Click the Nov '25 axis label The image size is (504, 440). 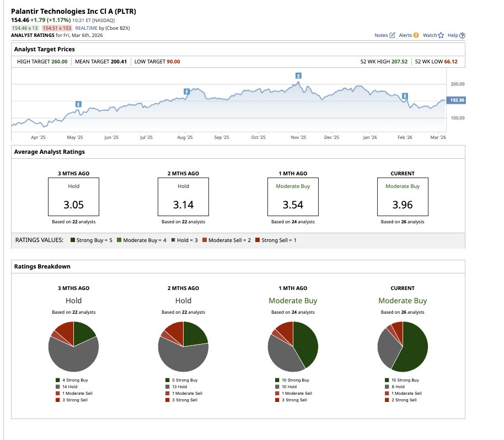[x=298, y=137]
